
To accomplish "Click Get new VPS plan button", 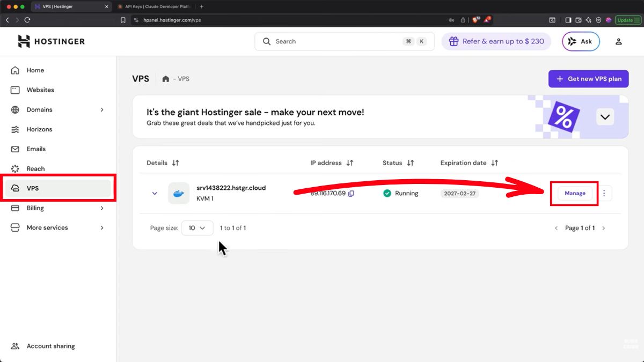I will tap(588, 79).
